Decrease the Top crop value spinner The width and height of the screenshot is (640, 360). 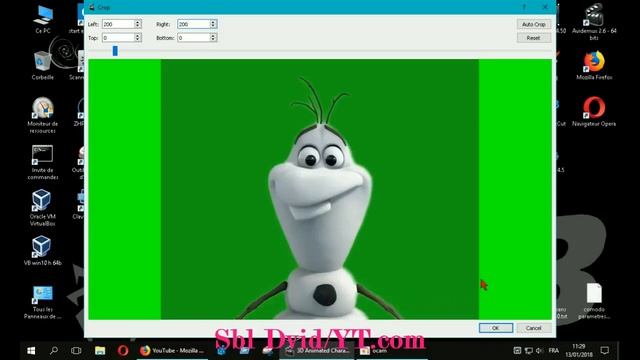[138, 40]
